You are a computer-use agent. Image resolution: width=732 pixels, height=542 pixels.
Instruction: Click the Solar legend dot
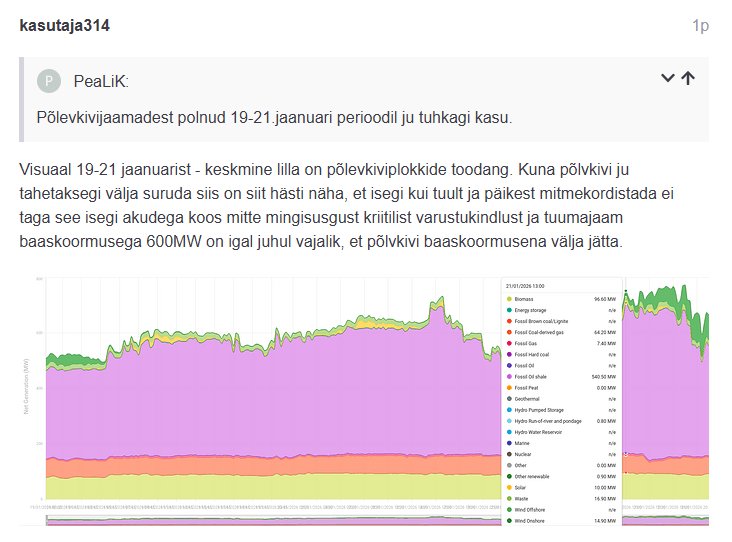pos(509,487)
